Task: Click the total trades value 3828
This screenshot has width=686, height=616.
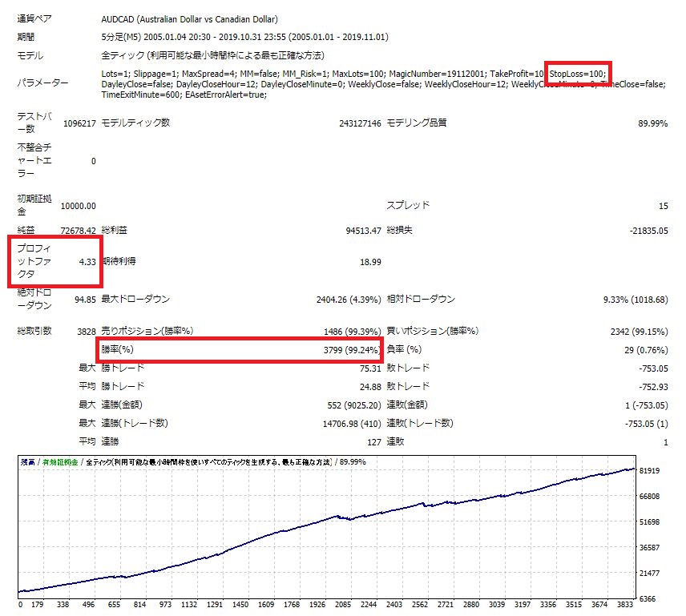Action: click(87, 332)
